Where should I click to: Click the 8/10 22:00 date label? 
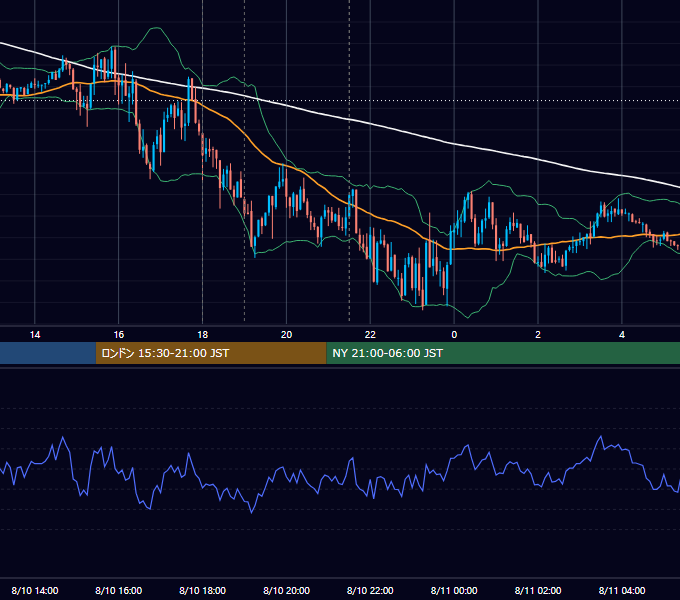tap(370, 590)
